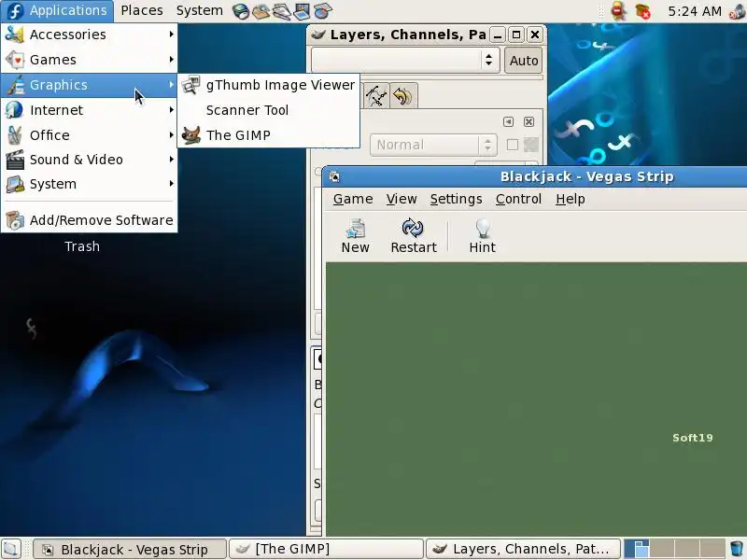The image size is (747, 560).
Task: Open the Places menu
Action: pyautogui.click(x=142, y=10)
